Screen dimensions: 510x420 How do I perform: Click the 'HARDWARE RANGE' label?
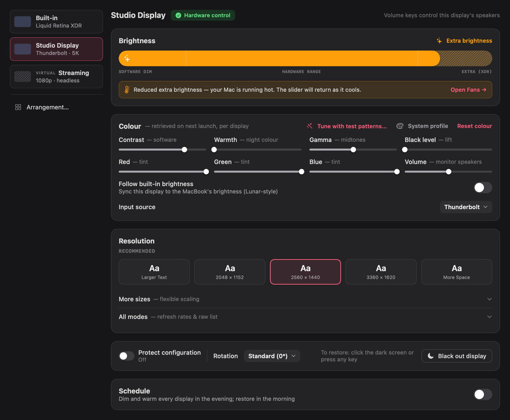[301, 72]
